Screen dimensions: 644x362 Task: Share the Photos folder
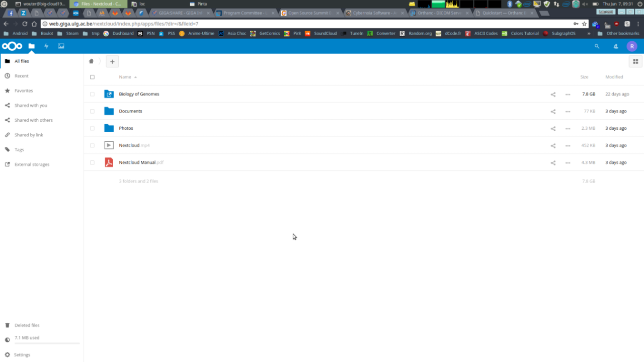553,129
